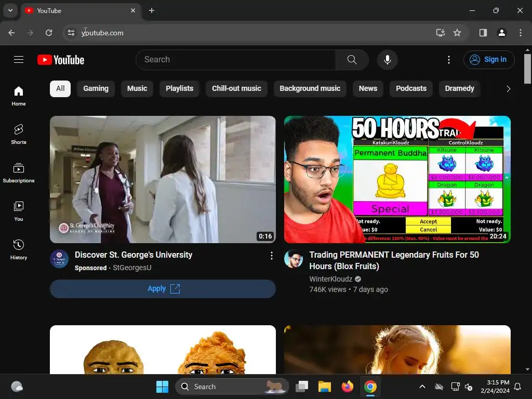Viewport: 532px width, 399px height.
Task: Show hidden system tray icons
Action: coord(422,387)
